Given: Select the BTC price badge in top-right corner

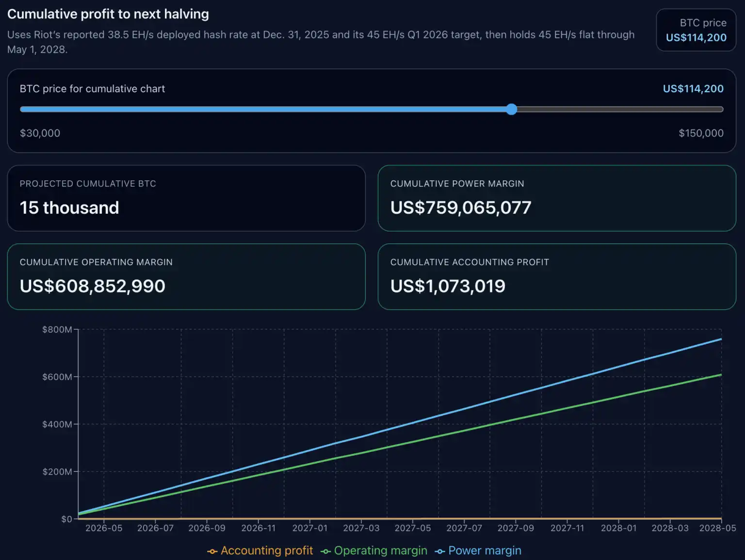Looking at the screenshot, I should [x=696, y=30].
